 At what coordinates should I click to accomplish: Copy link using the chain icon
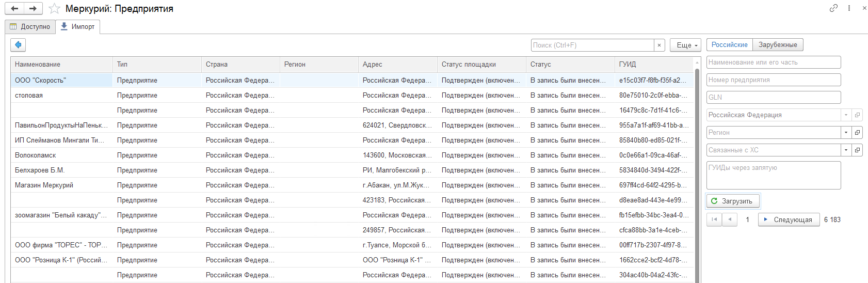(x=833, y=8)
